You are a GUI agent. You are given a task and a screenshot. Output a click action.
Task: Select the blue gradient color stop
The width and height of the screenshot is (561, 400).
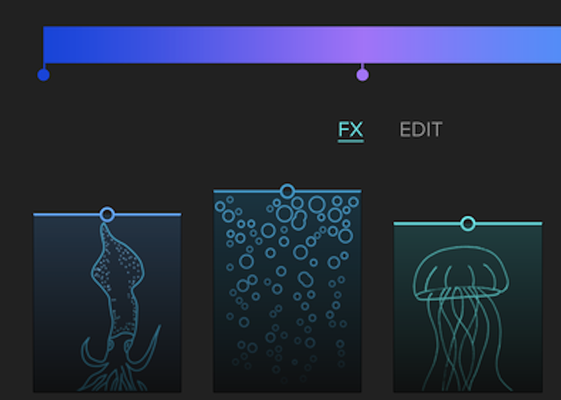coord(44,75)
